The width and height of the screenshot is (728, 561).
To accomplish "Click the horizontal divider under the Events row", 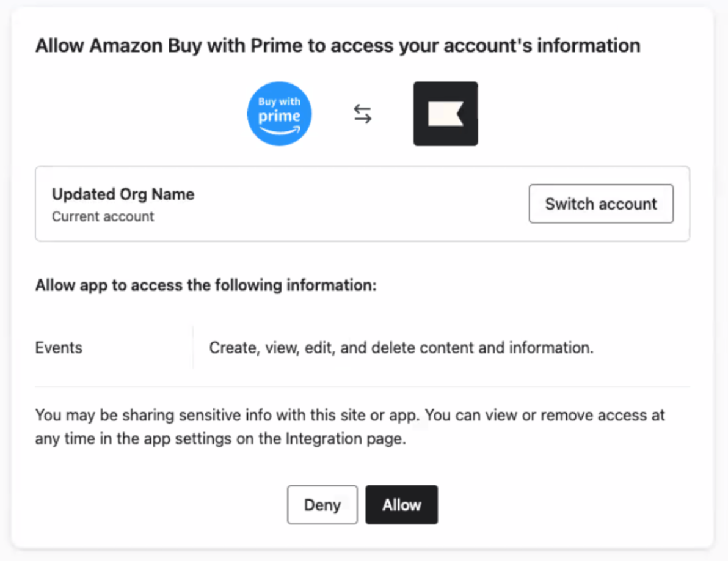I will tap(362, 386).
